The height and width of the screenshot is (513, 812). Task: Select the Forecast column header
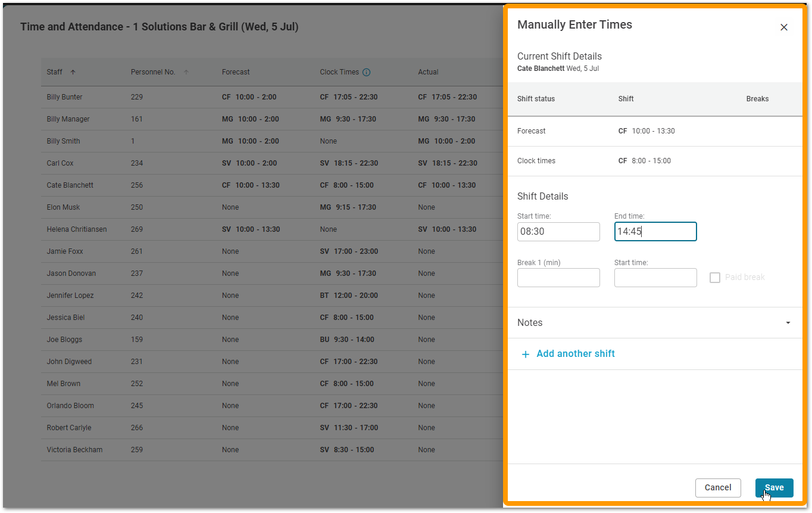pos(236,72)
